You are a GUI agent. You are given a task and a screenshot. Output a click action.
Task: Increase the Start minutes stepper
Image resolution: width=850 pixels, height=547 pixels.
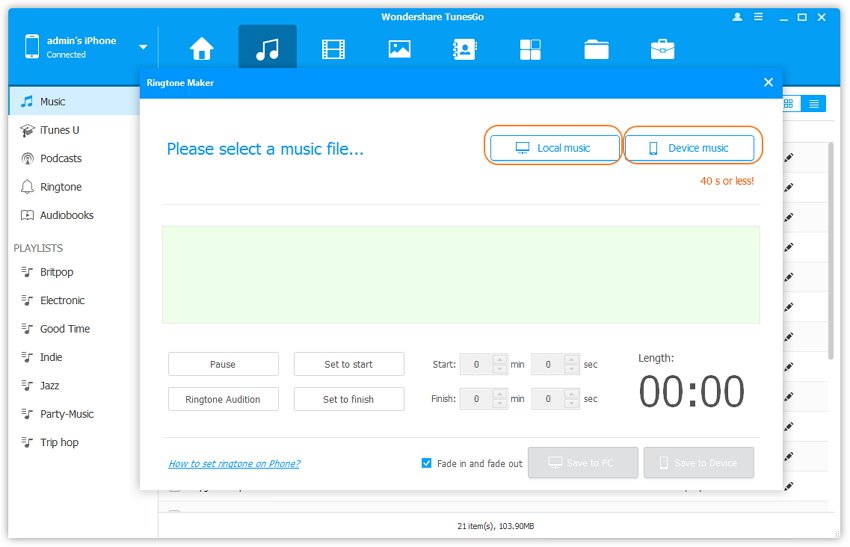501,360
